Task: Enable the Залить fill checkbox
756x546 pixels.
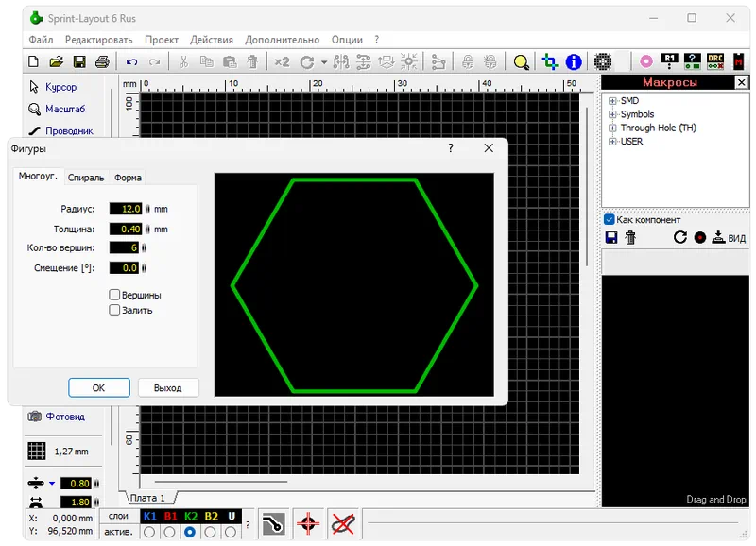Action: 114,310
